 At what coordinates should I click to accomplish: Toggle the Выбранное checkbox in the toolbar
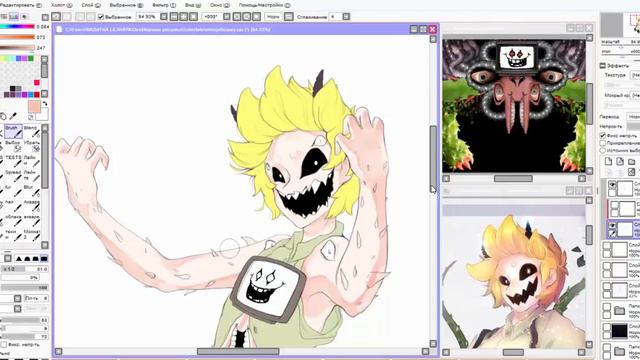pyautogui.click(x=101, y=17)
